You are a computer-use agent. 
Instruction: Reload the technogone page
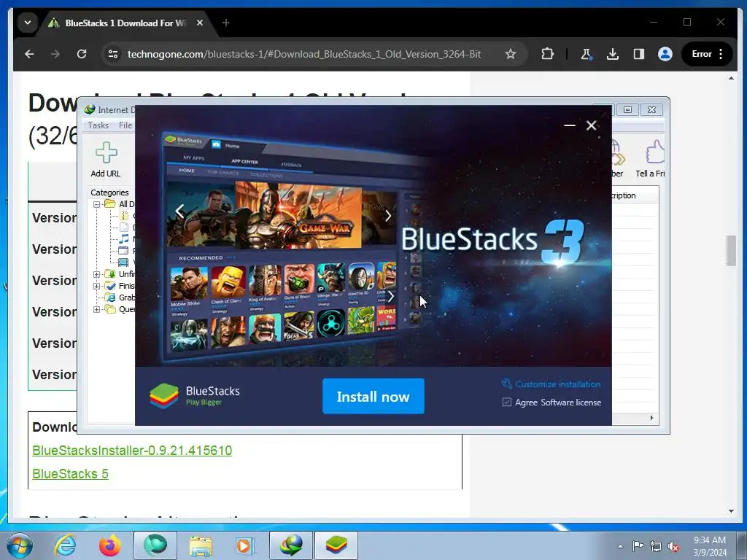click(82, 54)
